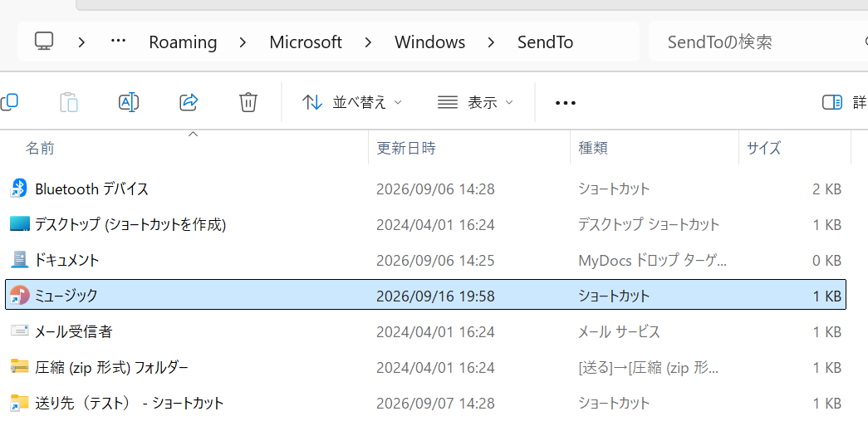Click the 送り先（テスト） shortcut folder icon
This screenshot has height=436, width=868.
point(19,402)
